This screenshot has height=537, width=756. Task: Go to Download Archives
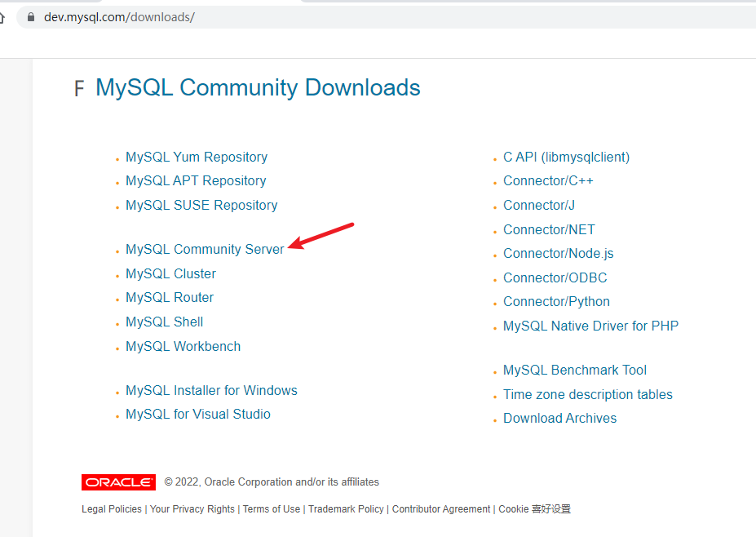tap(559, 419)
